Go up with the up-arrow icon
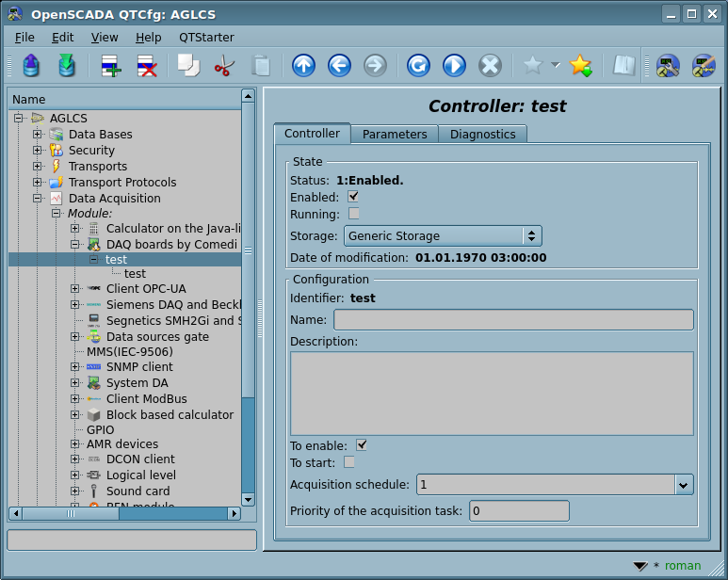Screen dimensions: 728x580 point(303,66)
